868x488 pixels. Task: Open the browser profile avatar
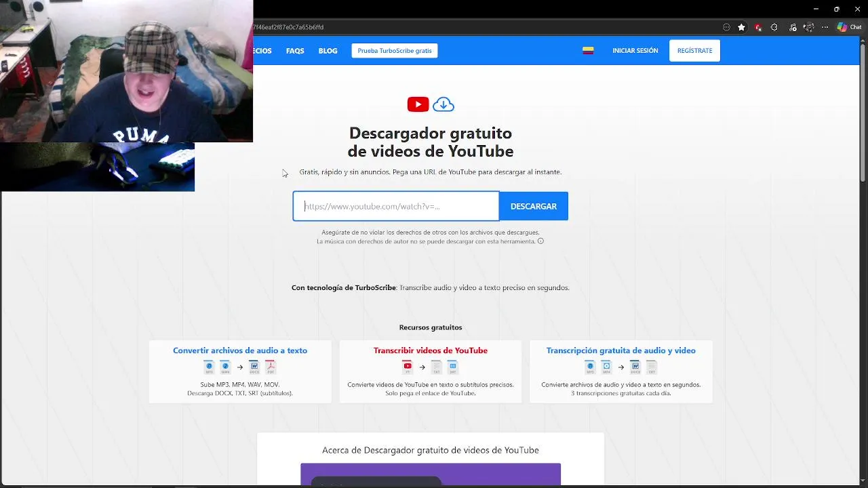(x=808, y=27)
